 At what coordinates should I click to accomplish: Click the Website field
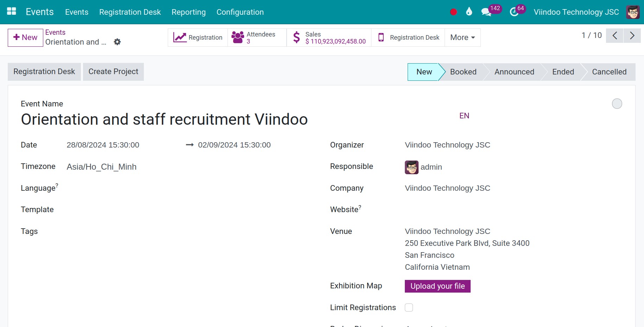[514, 210]
